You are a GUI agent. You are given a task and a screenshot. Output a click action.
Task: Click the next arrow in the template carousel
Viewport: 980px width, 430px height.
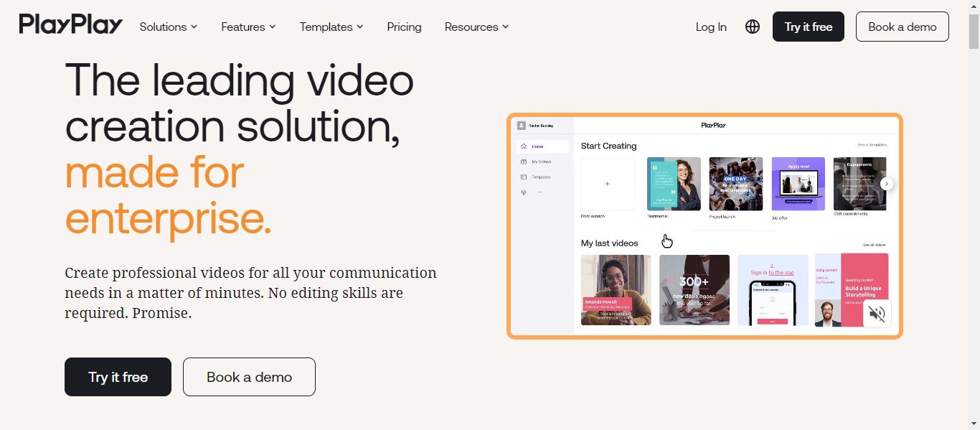point(887,184)
